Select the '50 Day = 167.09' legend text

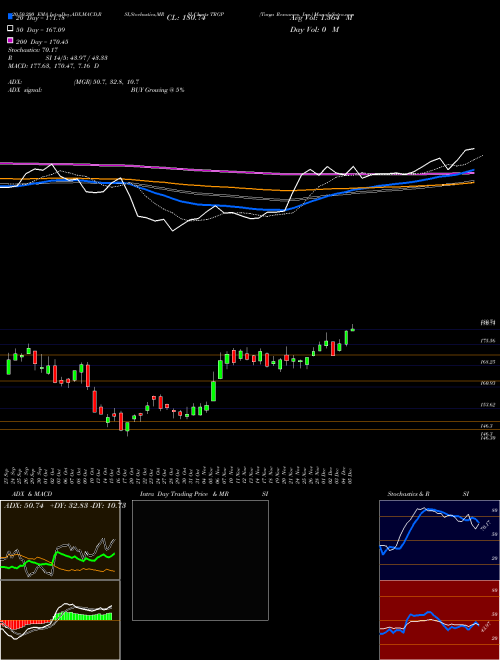pyautogui.click(x=41, y=30)
